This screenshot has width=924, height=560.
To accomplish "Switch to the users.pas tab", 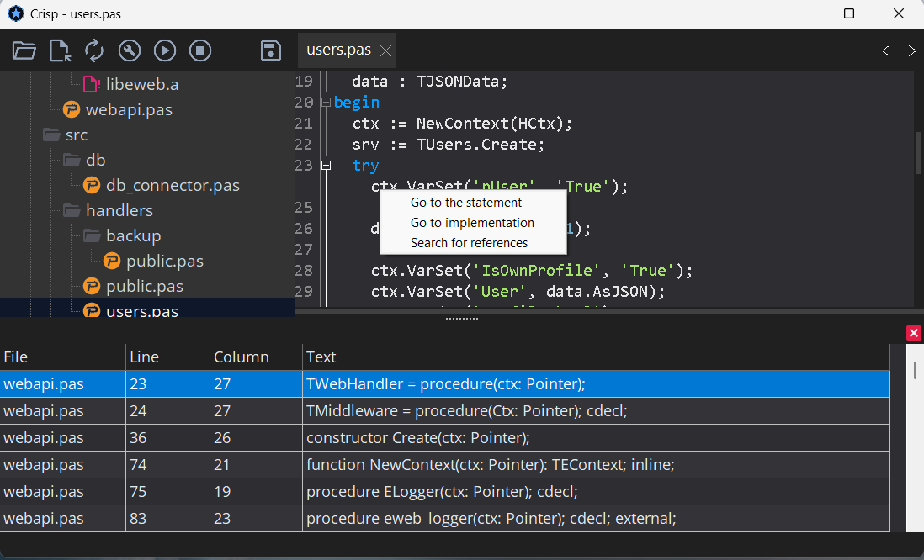I will coord(338,50).
